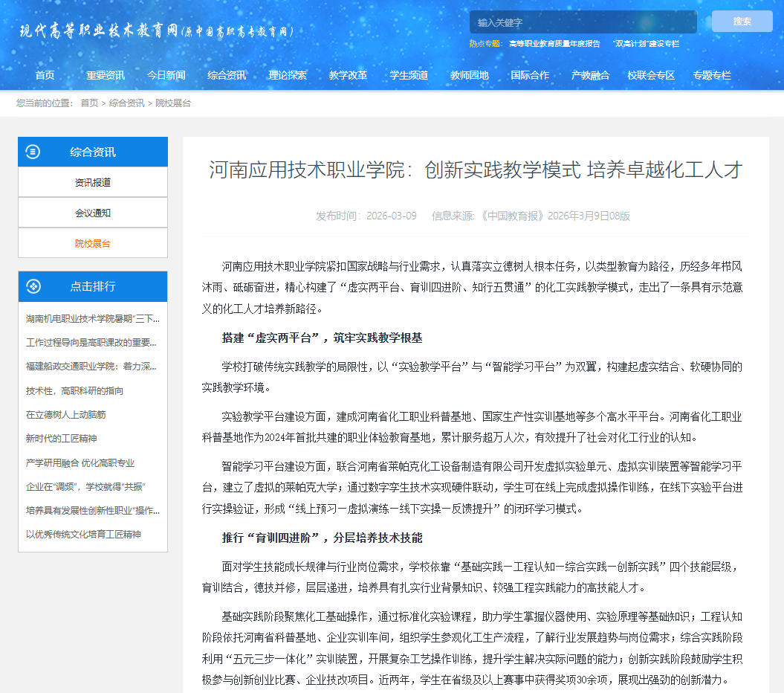The height and width of the screenshot is (693, 784).
Task: Open the "双高计划"建设专栏 hot topic link
Action: [x=646, y=44]
